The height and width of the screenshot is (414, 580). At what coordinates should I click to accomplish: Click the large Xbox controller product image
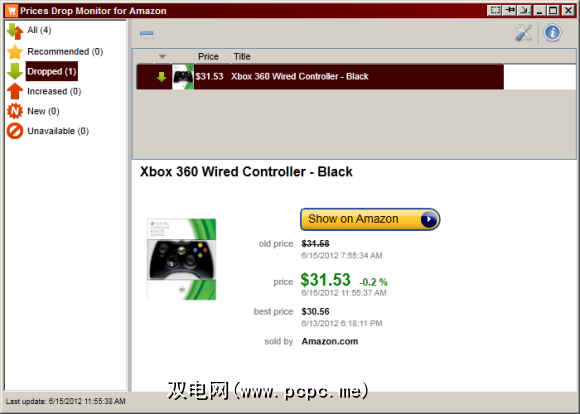181,259
